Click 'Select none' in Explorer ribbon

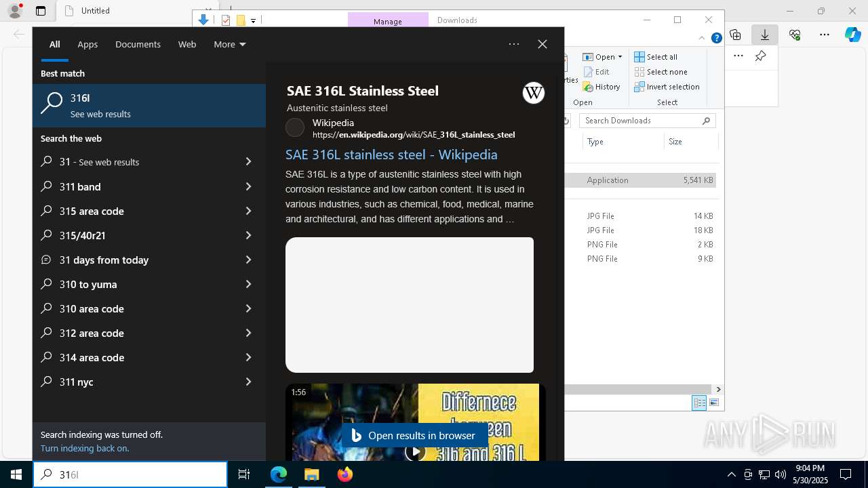pos(661,72)
